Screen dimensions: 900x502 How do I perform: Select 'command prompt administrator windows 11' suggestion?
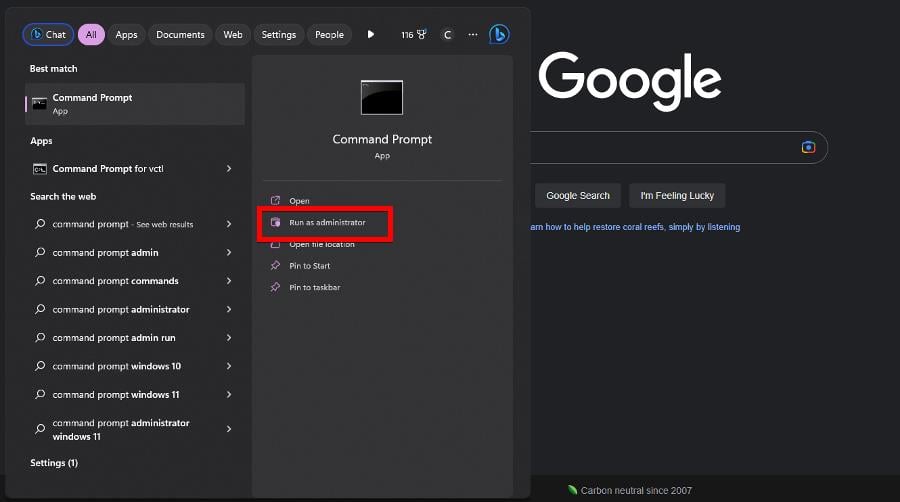(x=135, y=429)
